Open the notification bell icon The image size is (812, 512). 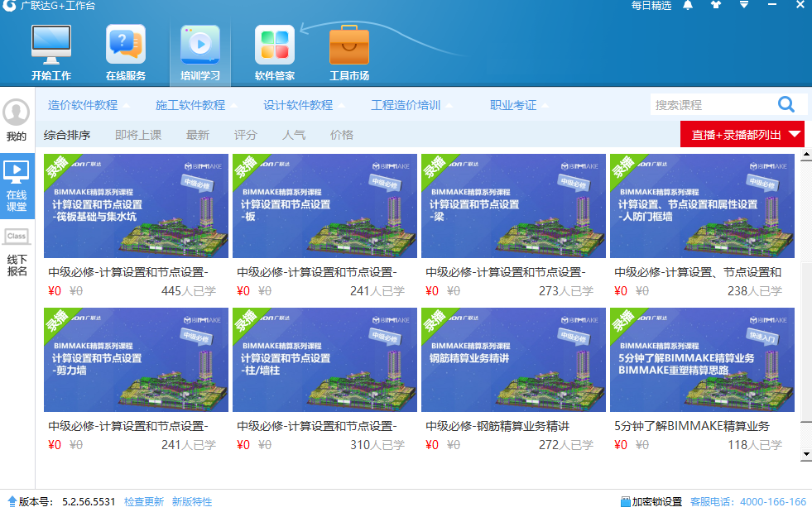688,6
